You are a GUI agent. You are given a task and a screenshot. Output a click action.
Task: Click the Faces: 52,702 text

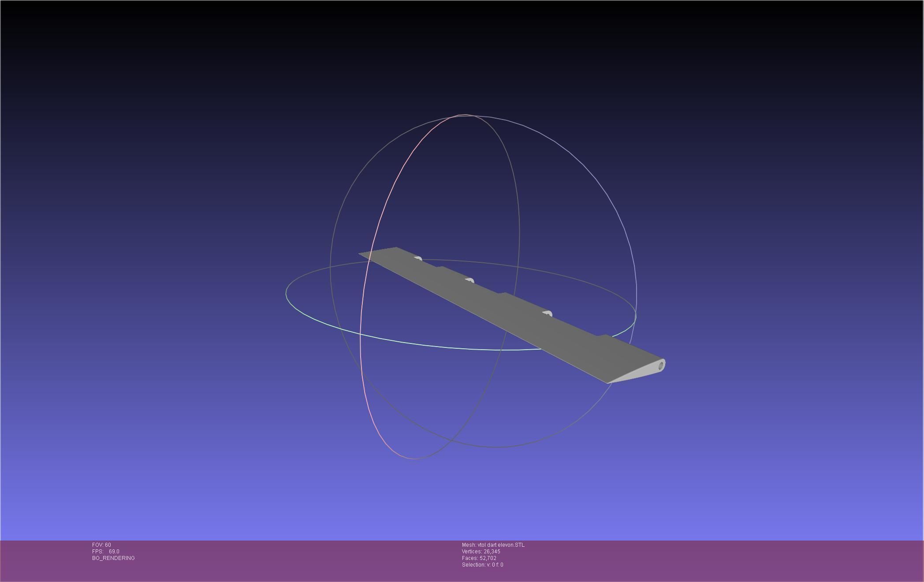[479, 558]
